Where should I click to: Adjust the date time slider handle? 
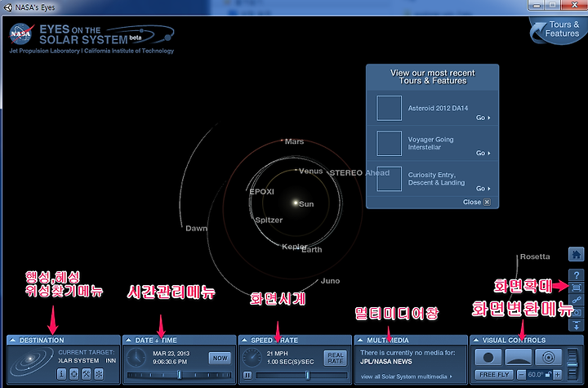point(179,374)
